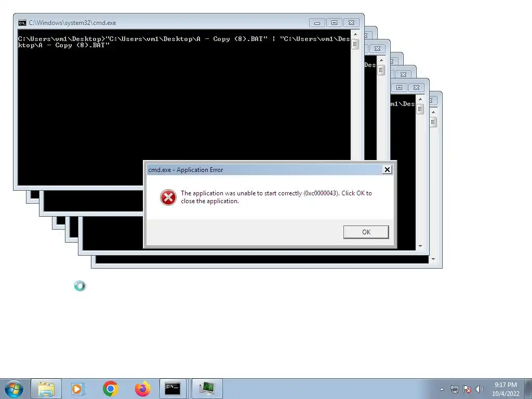This screenshot has height=399, width=532.
Task: Click the 'unable to start correctly' error message
Action: [276, 197]
